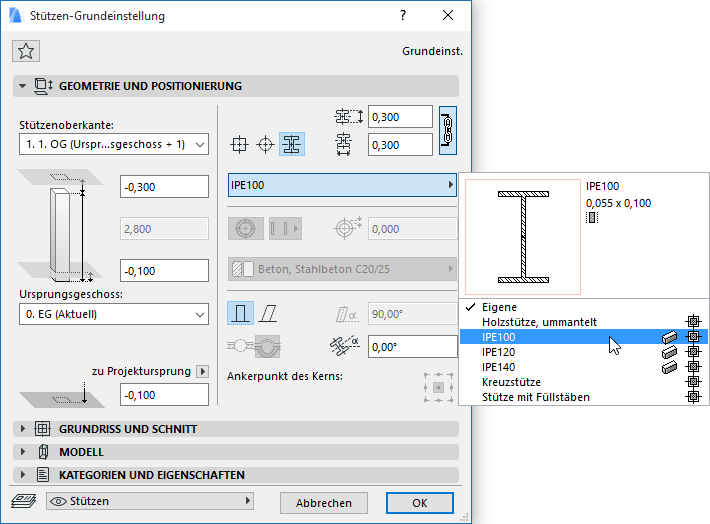Click the Abbrechen button

pos(324,503)
